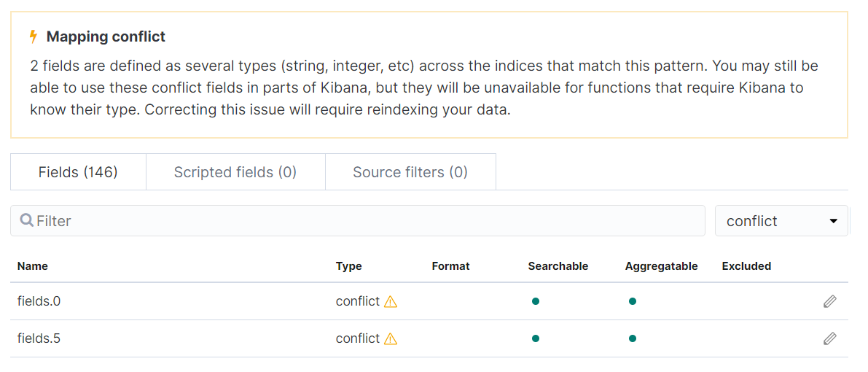Click the aggregatable dot for fields.5
This screenshot has height=372, width=868.
(x=632, y=338)
